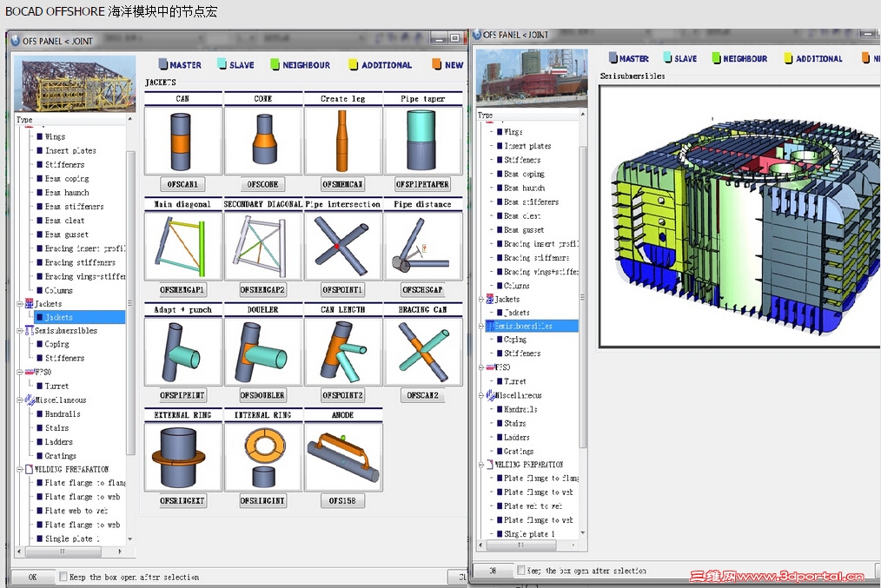Click OK button in right window
881x588 pixels.
tap(493, 571)
